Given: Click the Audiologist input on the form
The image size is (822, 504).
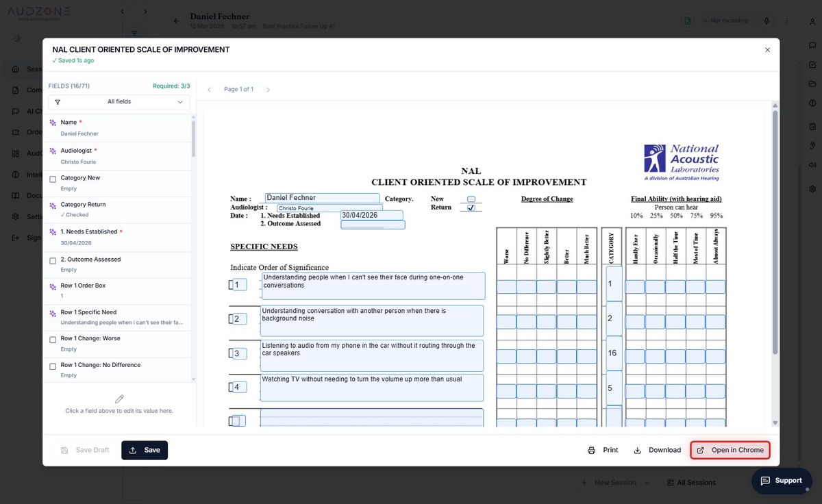Looking at the screenshot, I should pyautogui.click(x=329, y=208).
